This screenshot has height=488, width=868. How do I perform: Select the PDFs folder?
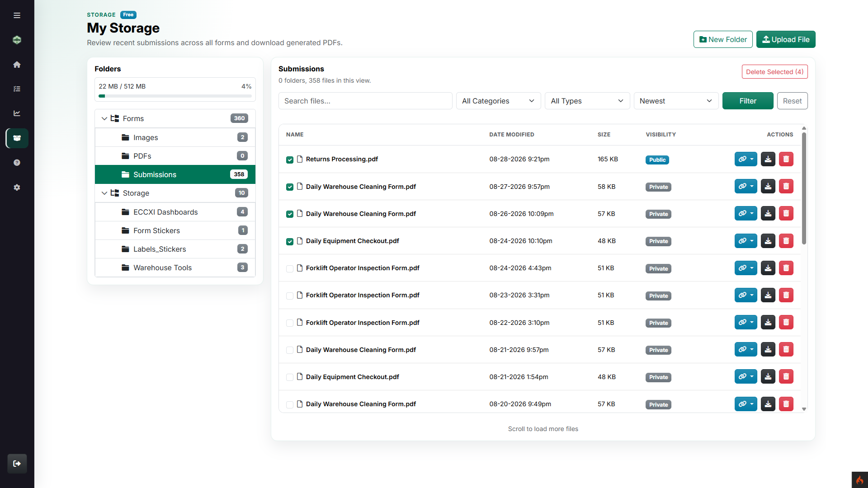[x=175, y=156]
